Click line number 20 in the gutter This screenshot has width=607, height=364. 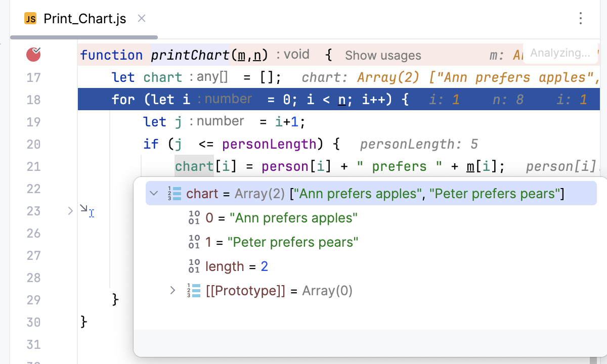(x=33, y=144)
